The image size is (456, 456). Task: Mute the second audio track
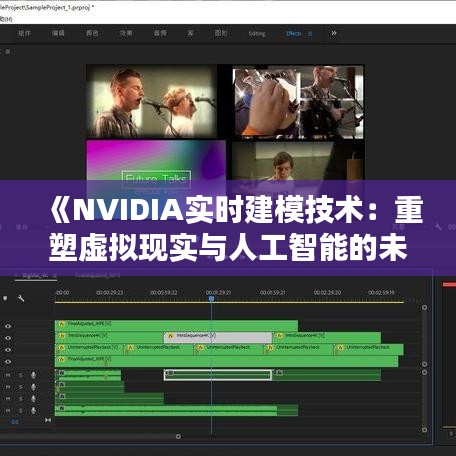point(8,387)
